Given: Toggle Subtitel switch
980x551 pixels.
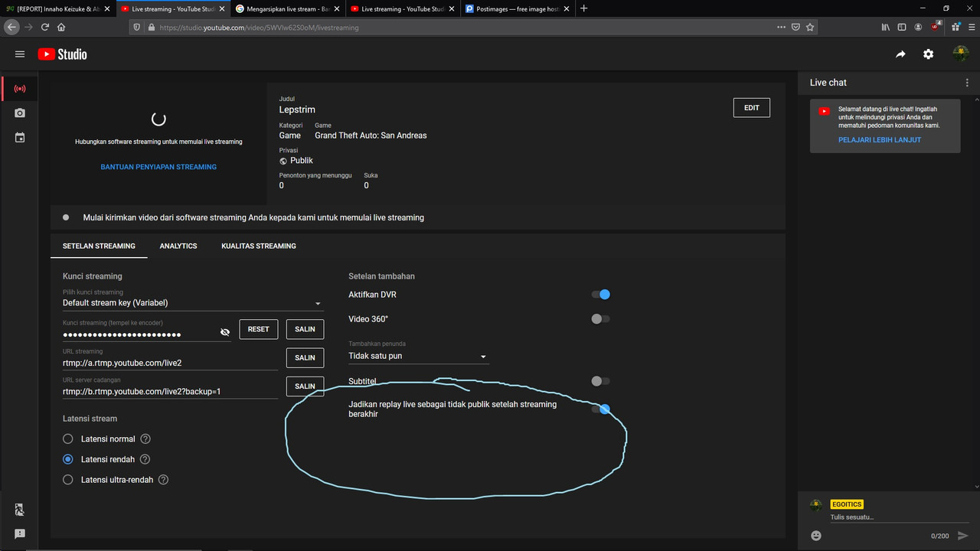Looking at the screenshot, I should [x=600, y=381].
